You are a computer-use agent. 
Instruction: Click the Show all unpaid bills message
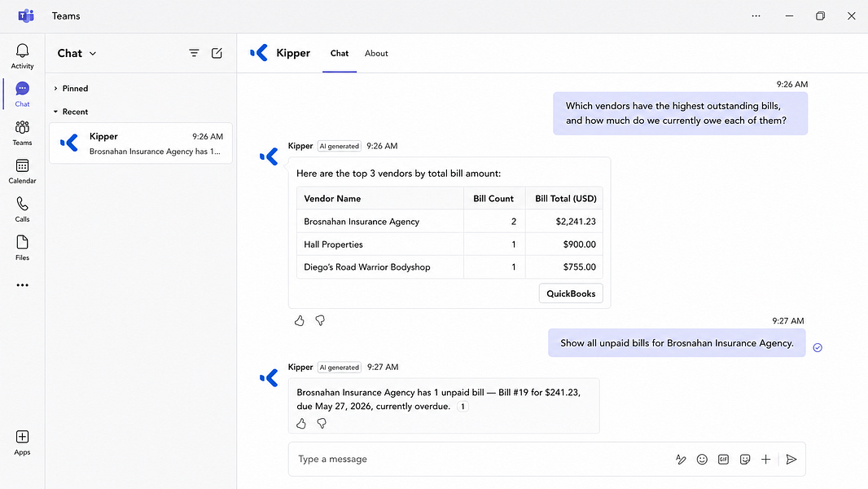pyautogui.click(x=677, y=343)
